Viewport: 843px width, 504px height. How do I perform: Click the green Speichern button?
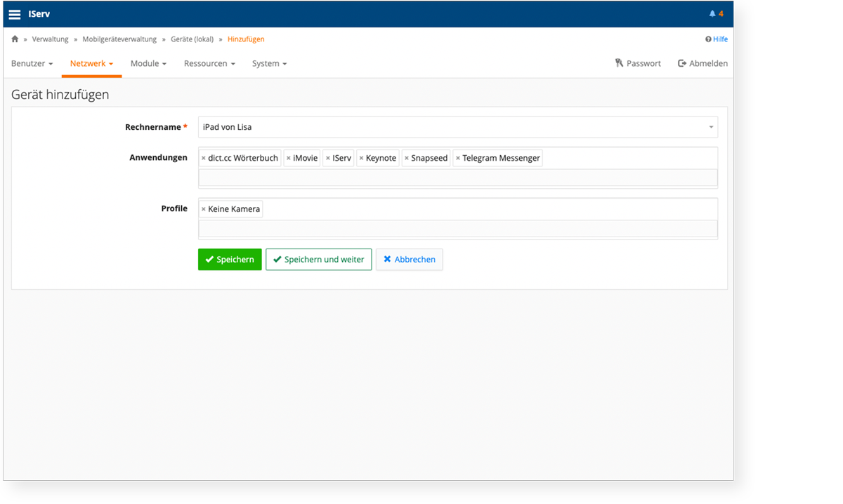coord(230,260)
